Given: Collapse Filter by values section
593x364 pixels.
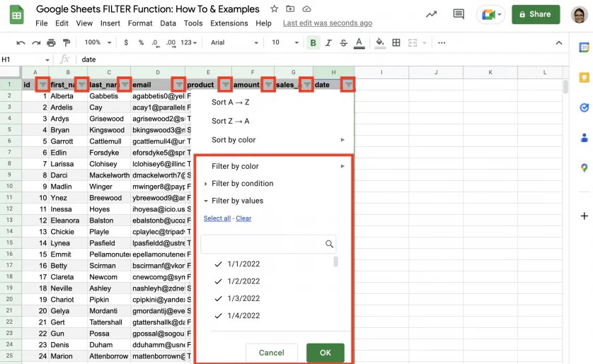Looking at the screenshot, I should coord(234,201).
